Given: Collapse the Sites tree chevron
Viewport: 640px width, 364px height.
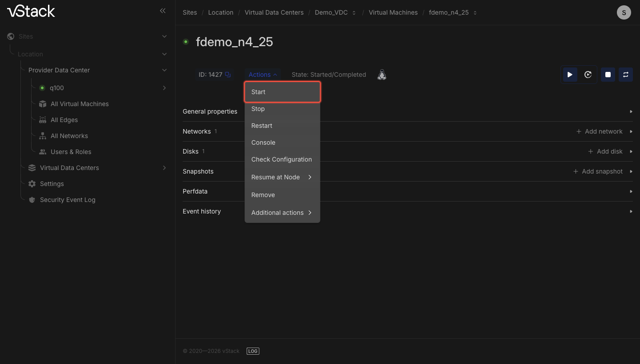Looking at the screenshot, I should point(164,36).
